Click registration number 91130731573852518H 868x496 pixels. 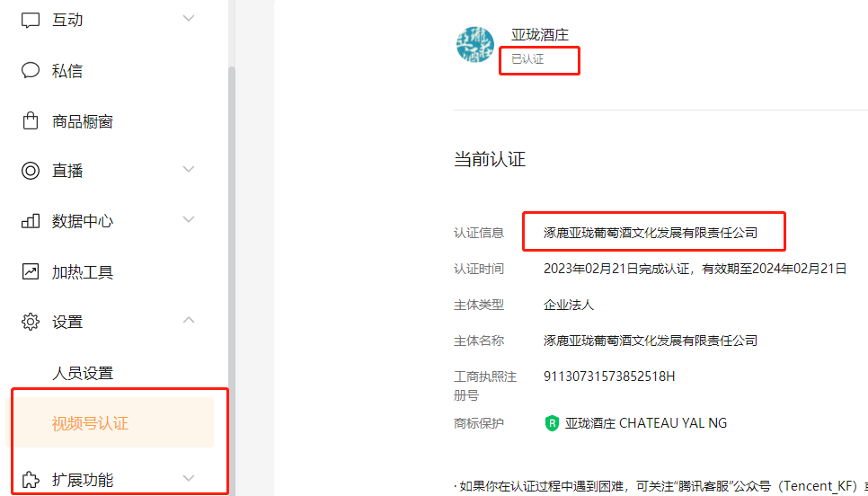tap(609, 376)
